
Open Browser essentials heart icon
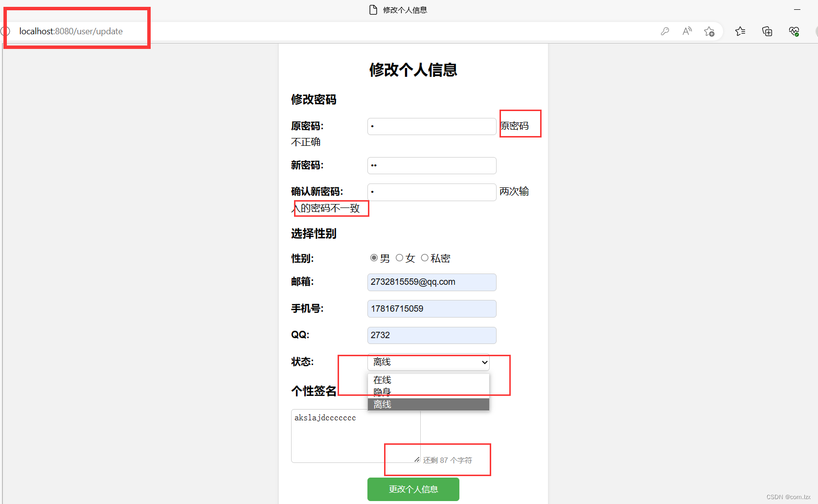(794, 31)
